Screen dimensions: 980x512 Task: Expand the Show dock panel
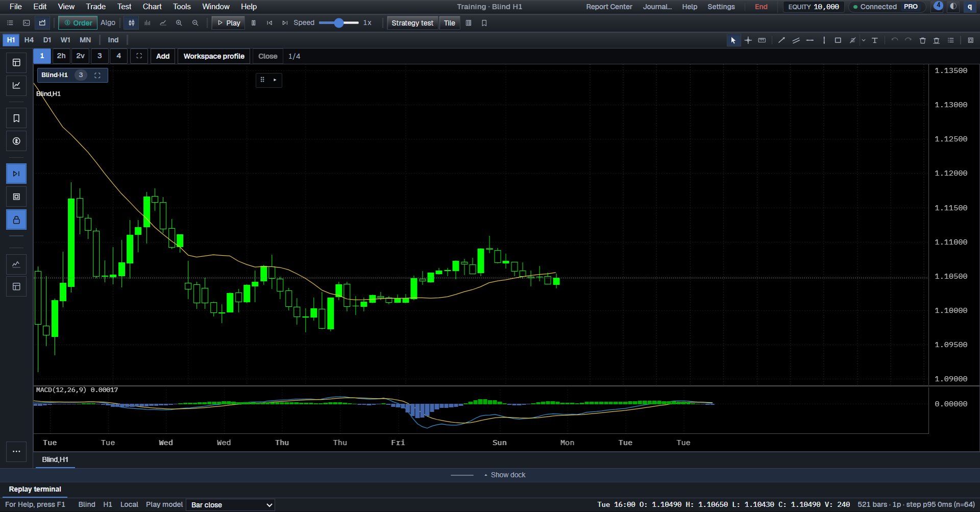tap(505, 475)
